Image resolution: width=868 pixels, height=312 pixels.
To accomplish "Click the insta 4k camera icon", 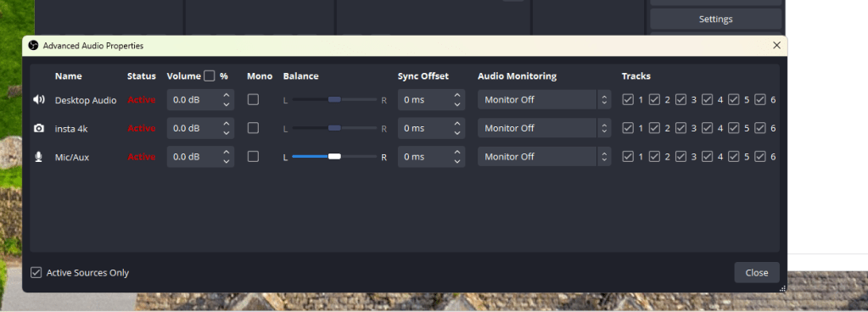I will (39, 128).
